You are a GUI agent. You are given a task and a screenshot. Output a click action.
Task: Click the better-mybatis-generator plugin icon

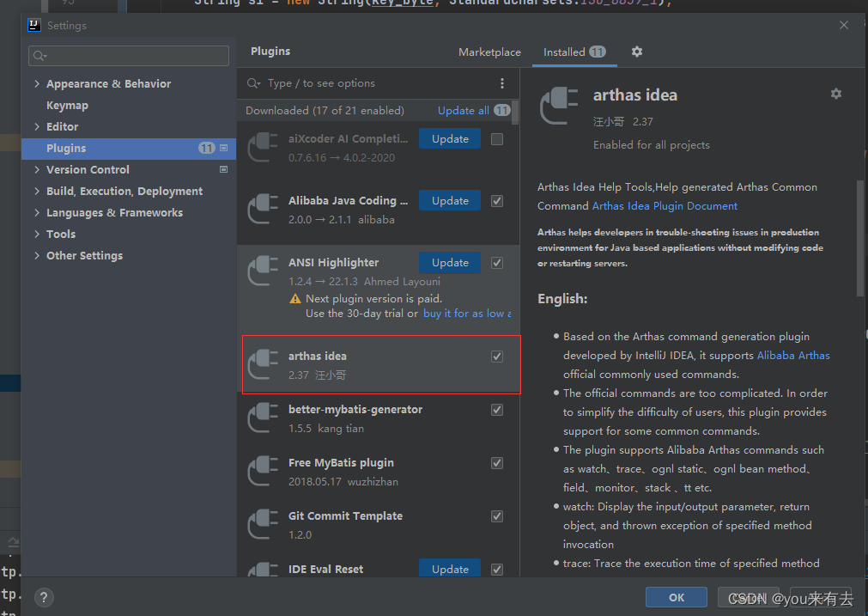(263, 418)
